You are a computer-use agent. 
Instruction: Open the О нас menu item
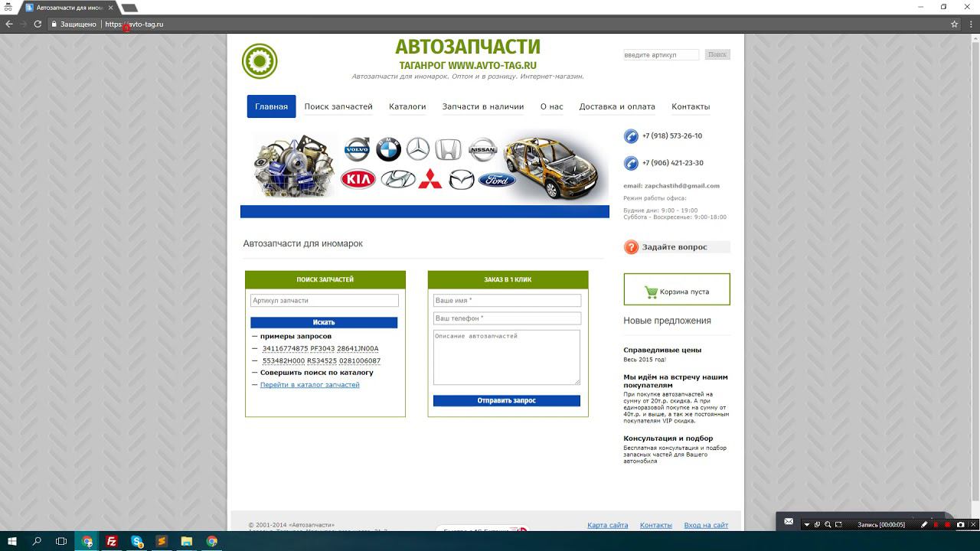pyautogui.click(x=551, y=106)
